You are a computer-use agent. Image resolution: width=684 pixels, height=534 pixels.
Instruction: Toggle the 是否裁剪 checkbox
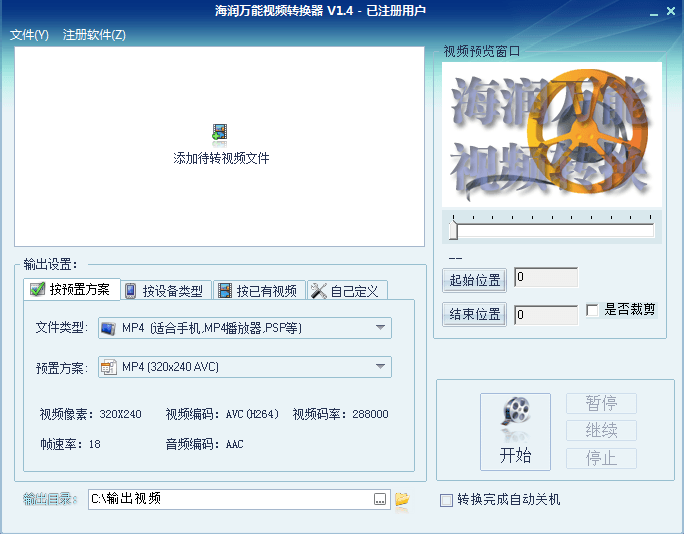coord(592,310)
